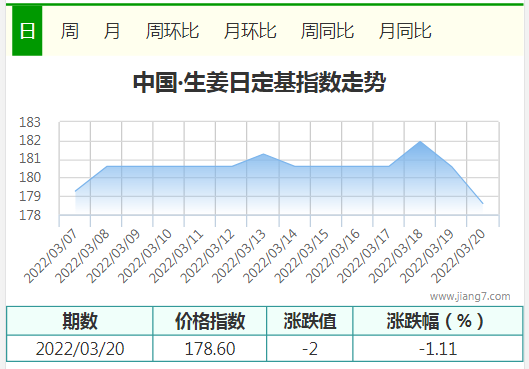529x369 pixels.
Task: Click the peak data point at 2022/03/18
Action: coord(420,141)
